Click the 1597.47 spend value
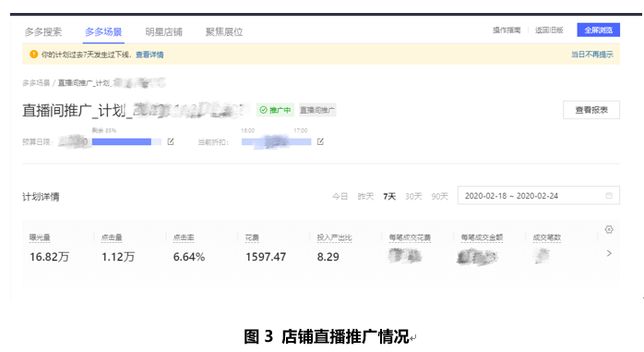 pyautogui.click(x=266, y=257)
